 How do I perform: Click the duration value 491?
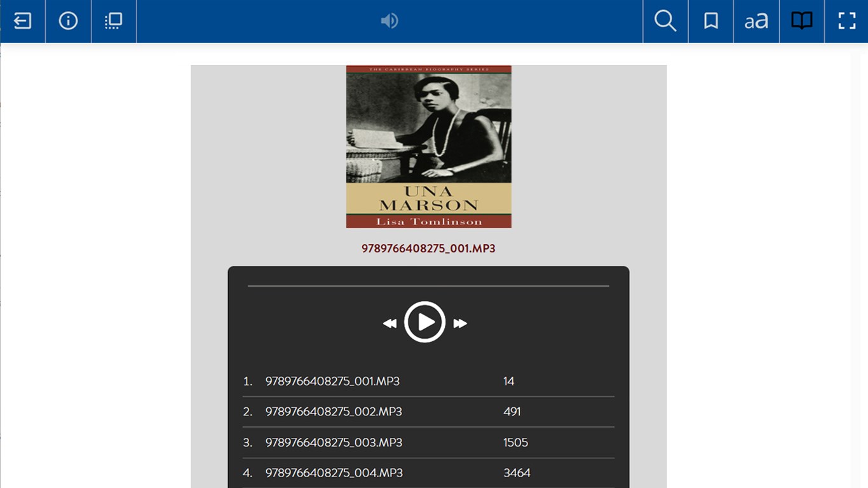(512, 412)
